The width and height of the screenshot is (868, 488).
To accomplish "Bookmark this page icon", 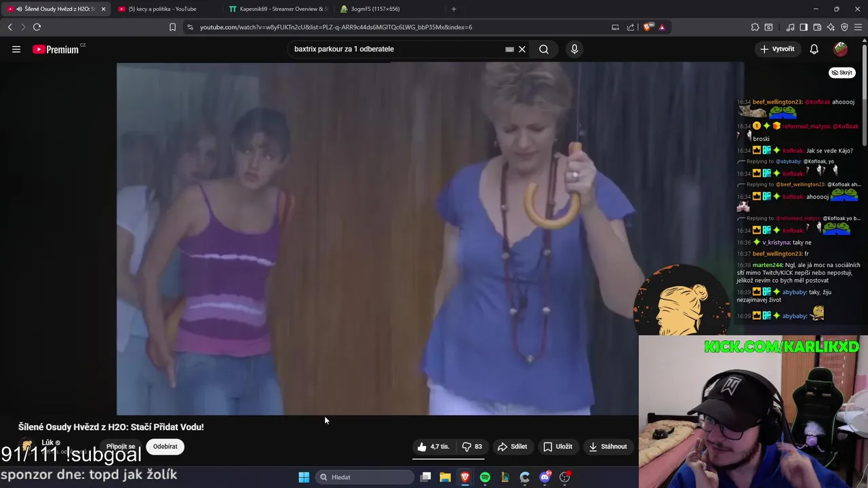I will pyautogui.click(x=172, y=27).
